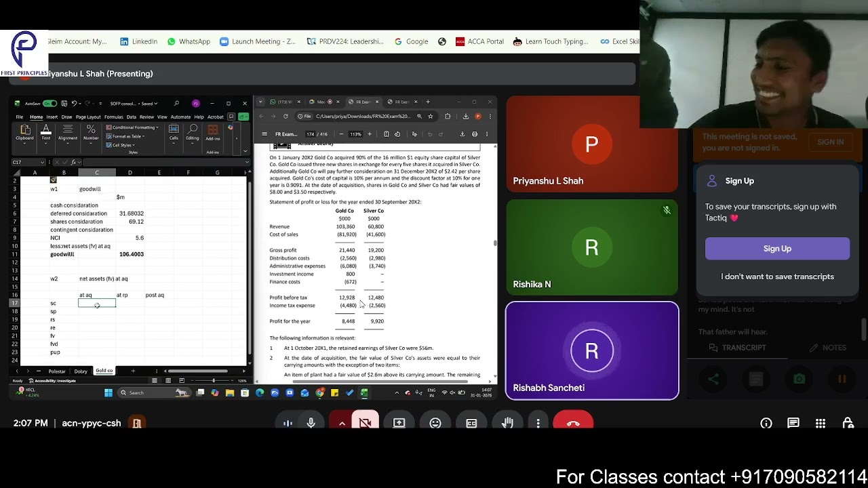868x488 pixels.
Task: Open the Excel Insert ribbon tab
Action: pyautogui.click(x=52, y=117)
